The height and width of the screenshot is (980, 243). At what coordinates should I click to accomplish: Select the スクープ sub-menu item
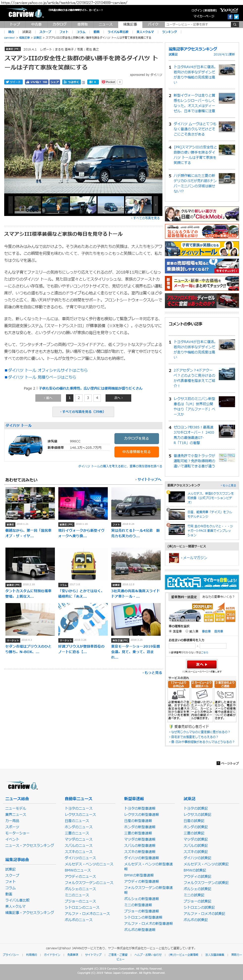[x=45, y=32]
